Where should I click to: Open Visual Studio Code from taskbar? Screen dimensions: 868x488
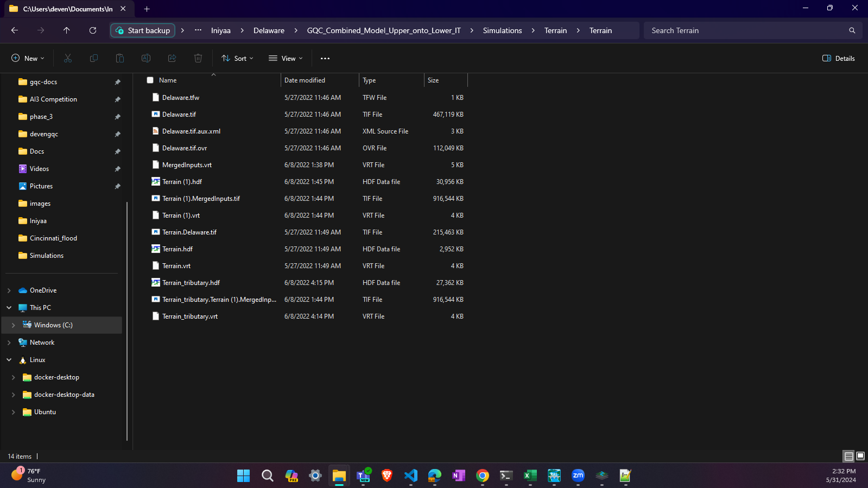[x=411, y=476]
